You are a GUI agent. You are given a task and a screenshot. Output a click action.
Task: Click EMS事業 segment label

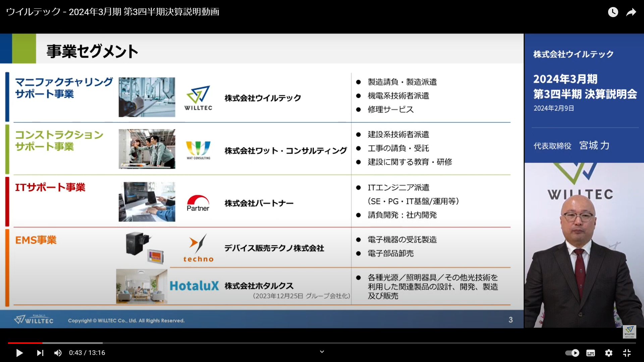point(36,240)
